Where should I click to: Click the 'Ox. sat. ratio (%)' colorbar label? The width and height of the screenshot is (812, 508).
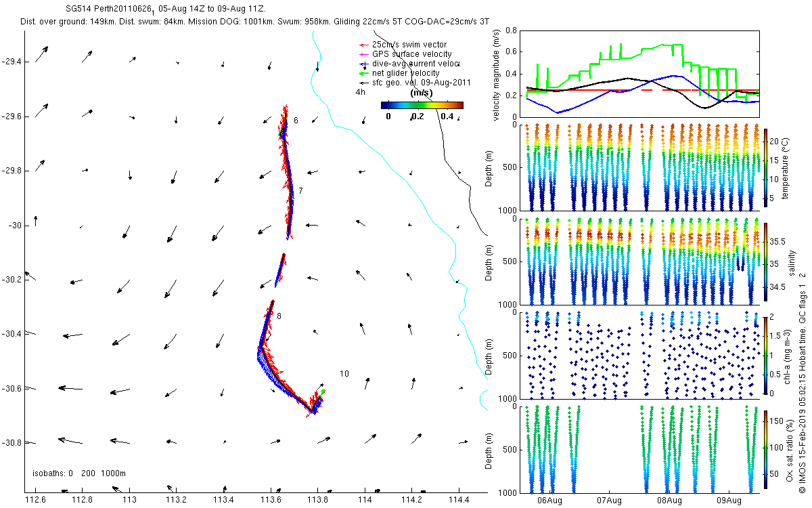tap(790, 450)
